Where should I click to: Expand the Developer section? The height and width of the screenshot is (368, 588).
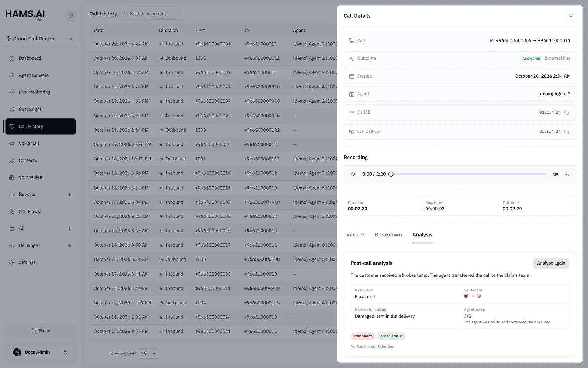pos(69,245)
